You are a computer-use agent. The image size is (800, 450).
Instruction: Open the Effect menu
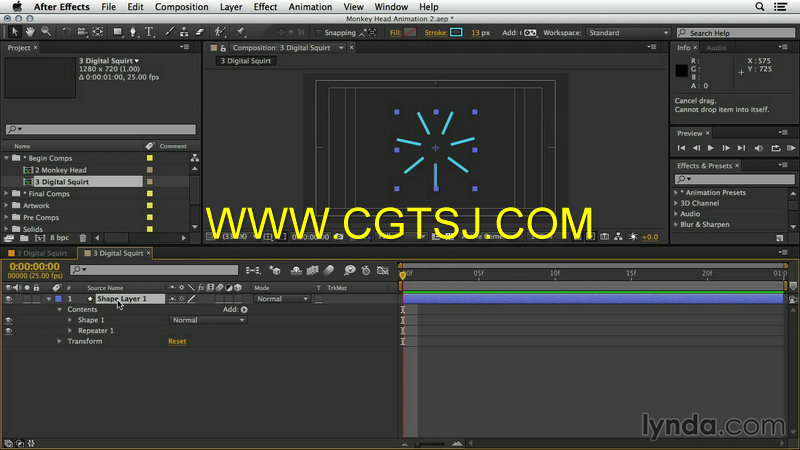point(265,7)
